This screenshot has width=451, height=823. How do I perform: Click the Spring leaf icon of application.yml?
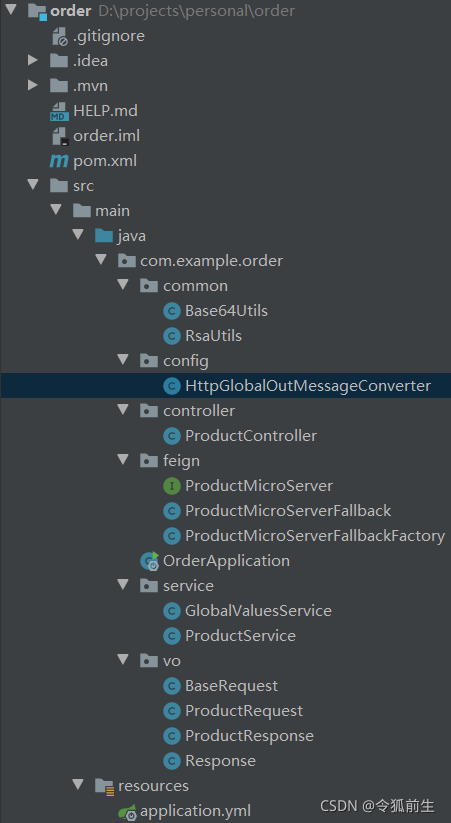click(x=128, y=811)
